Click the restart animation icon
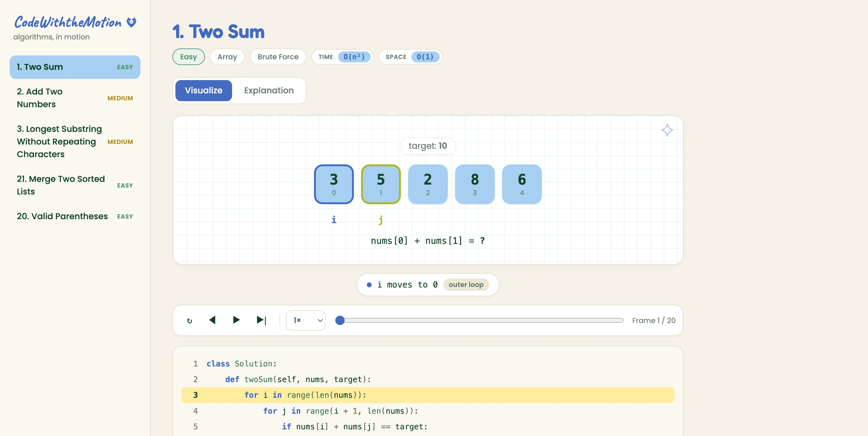The width and height of the screenshot is (868, 436). (x=189, y=320)
